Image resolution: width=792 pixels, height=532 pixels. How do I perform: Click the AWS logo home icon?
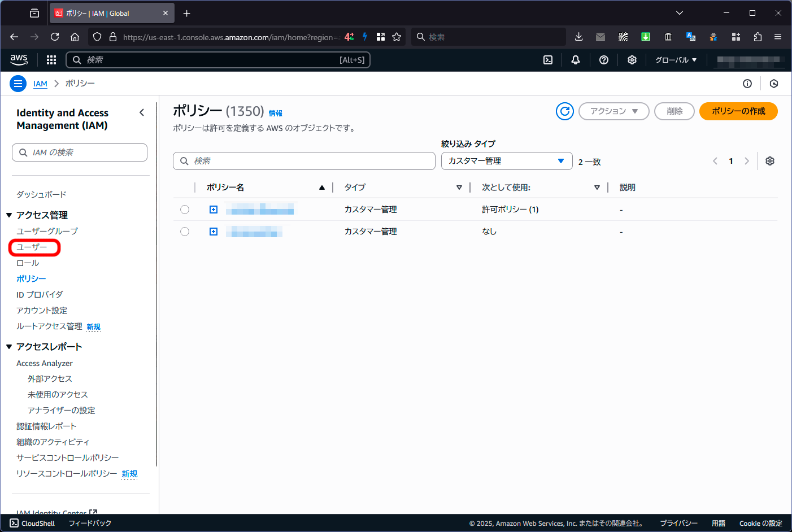coord(19,59)
